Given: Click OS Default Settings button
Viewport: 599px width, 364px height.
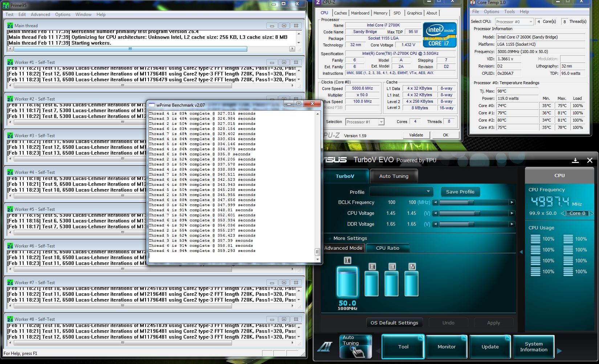Looking at the screenshot, I should coord(394,323).
